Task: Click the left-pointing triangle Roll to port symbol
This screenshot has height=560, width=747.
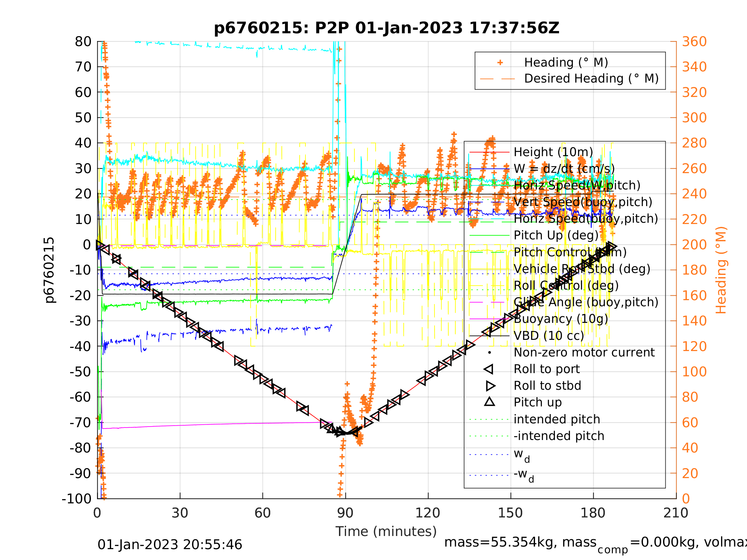Action: [x=489, y=369]
